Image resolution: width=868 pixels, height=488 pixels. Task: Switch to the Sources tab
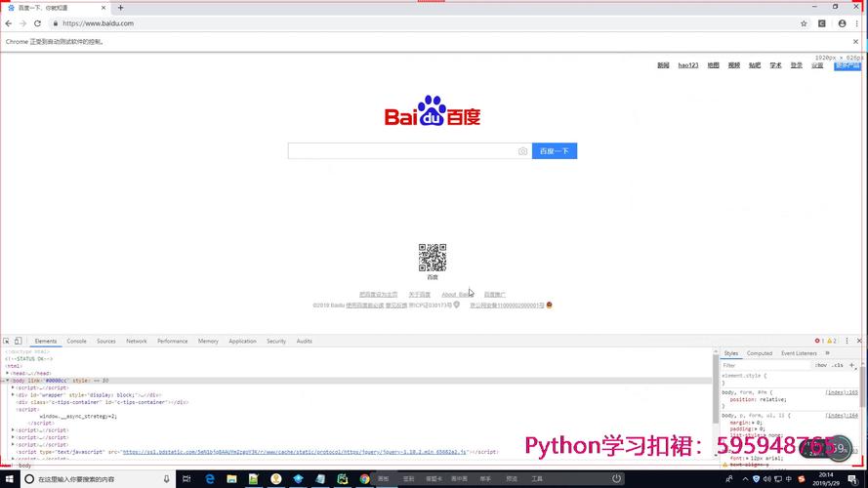coord(105,342)
